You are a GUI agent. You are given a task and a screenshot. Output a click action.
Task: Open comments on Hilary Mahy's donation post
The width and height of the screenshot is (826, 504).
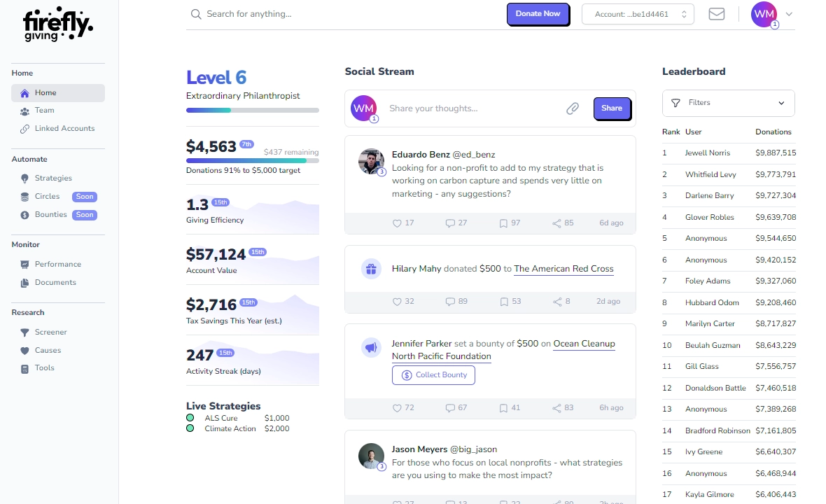[x=449, y=301]
